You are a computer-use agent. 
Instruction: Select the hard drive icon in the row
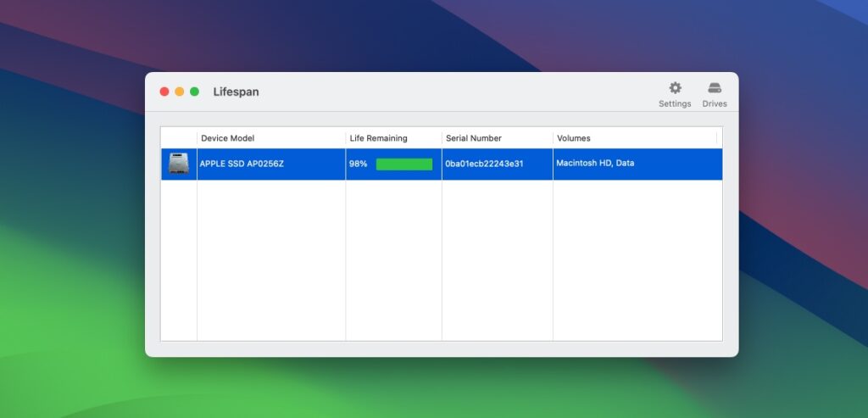179,164
